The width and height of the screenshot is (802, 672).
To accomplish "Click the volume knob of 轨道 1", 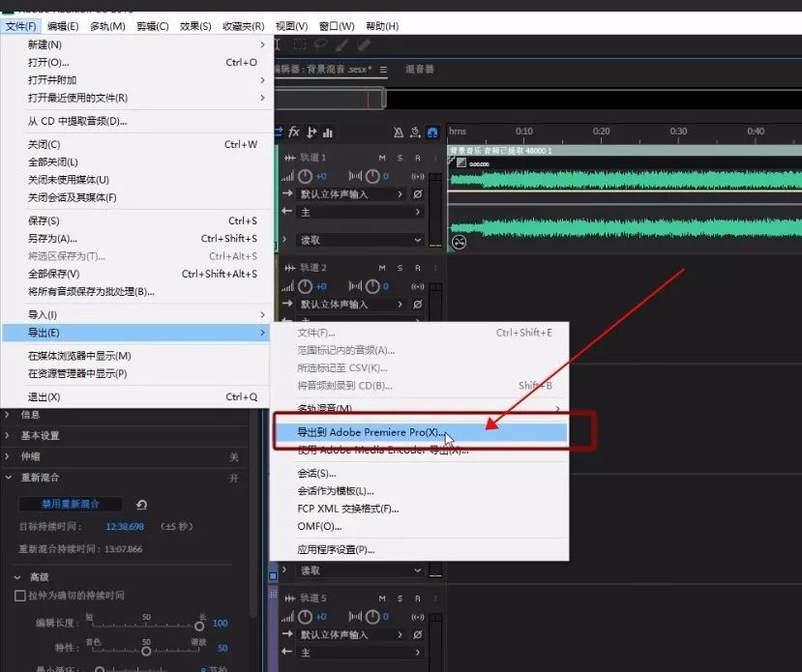I will (306, 176).
